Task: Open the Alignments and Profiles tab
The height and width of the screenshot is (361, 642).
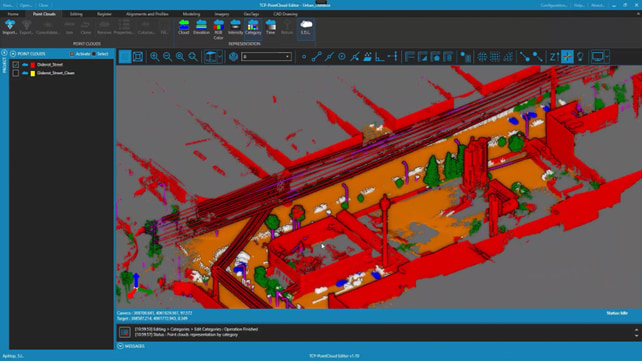Action: [147, 14]
